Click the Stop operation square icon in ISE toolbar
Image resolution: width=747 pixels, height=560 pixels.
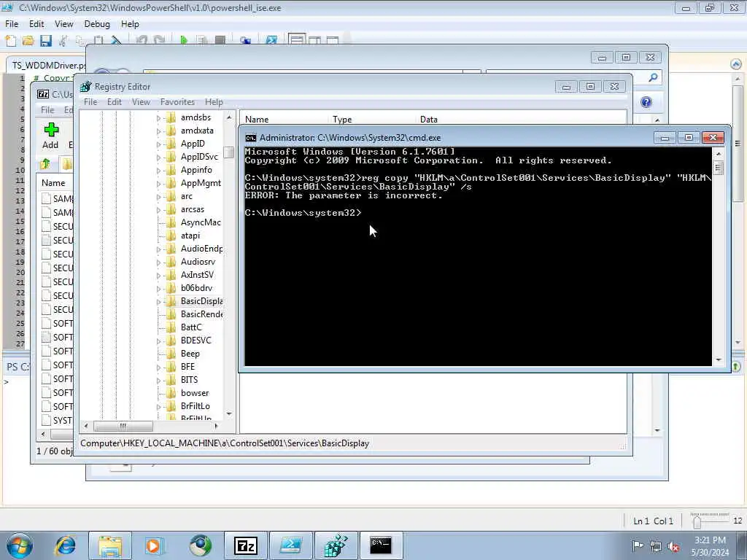(x=220, y=41)
